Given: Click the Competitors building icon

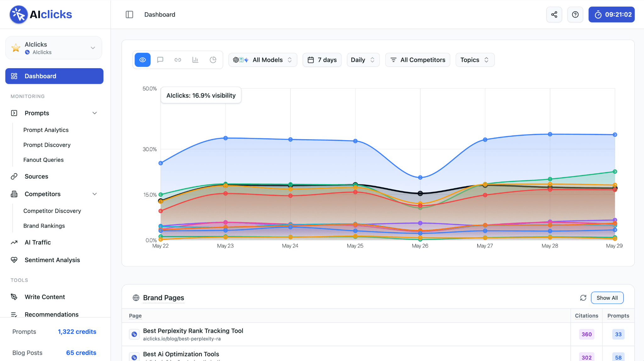Looking at the screenshot, I should point(14,194).
